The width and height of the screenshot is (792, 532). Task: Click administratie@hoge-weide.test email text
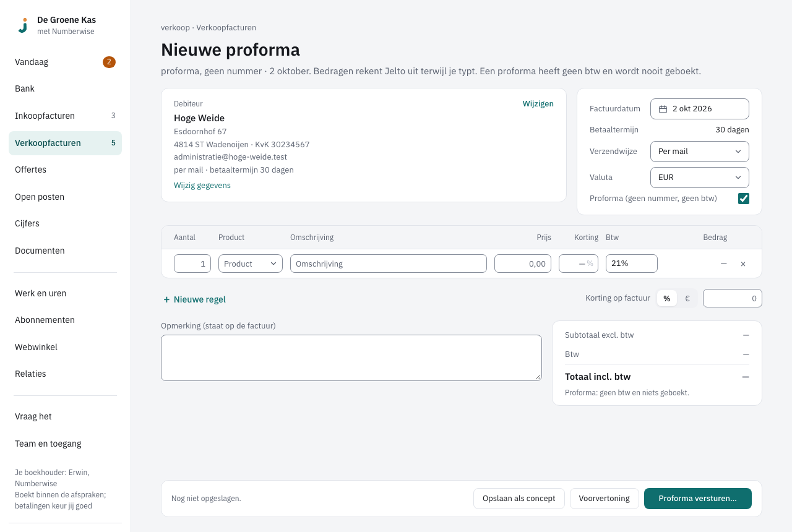(230, 157)
